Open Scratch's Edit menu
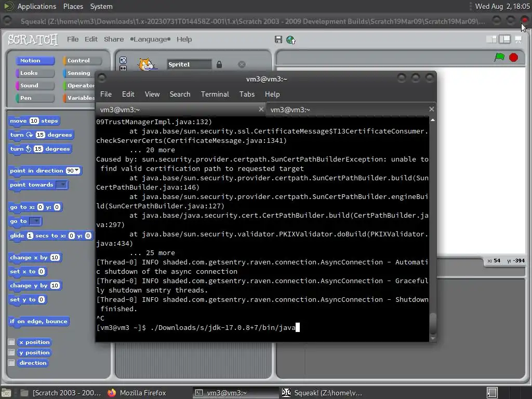Image resolution: width=532 pixels, height=399 pixels. (x=91, y=39)
